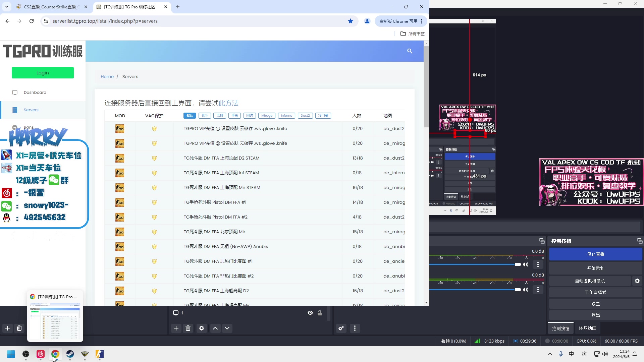Open second audio channel options menu
Viewport: 644px width, 362px height.
(x=538, y=290)
